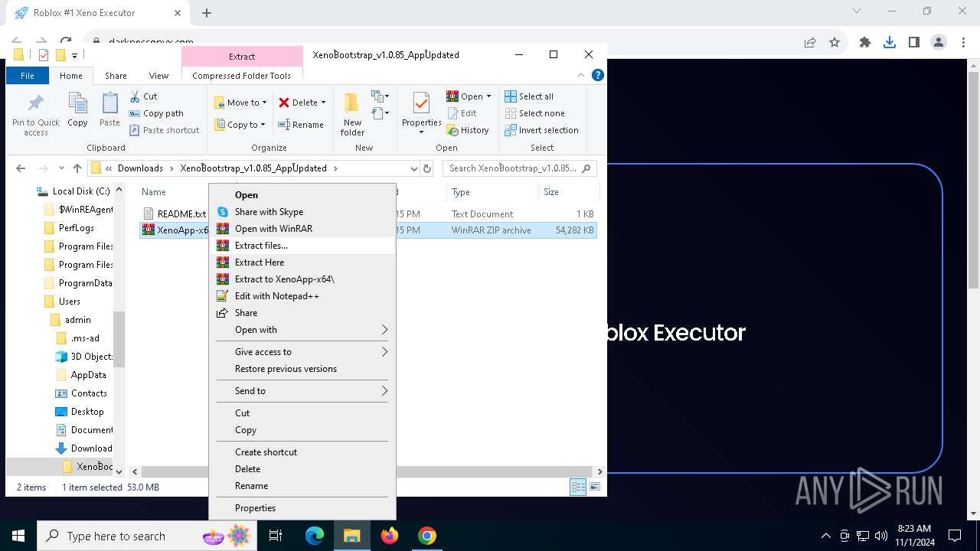Choose Extract to XenoApp-x64\
980x551 pixels.
pyautogui.click(x=302, y=279)
